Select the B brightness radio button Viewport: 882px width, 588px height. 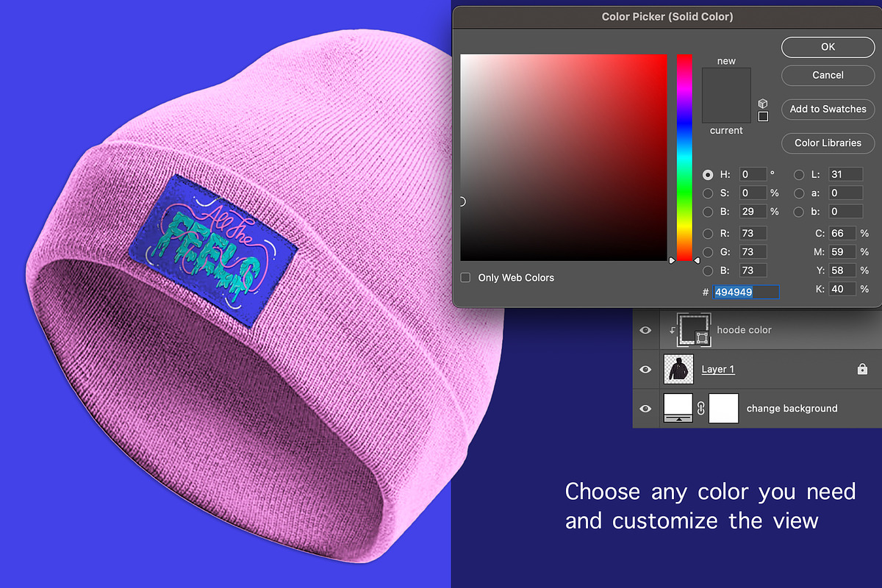tap(708, 212)
